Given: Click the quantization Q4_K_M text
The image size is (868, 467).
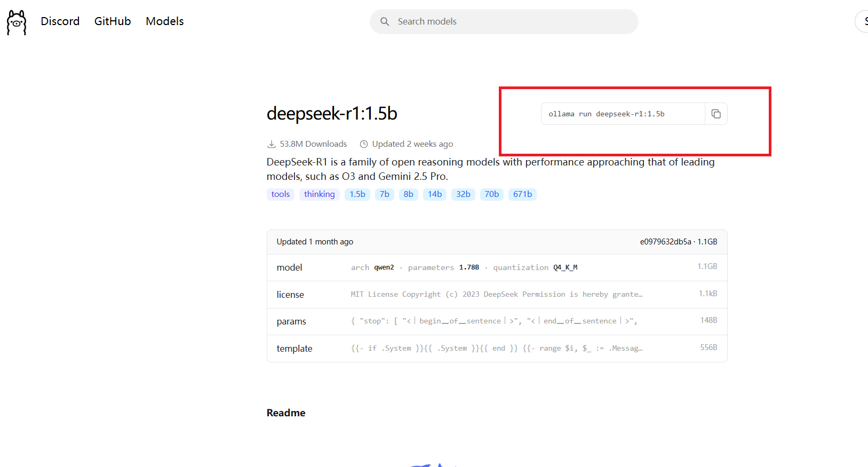Looking at the screenshot, I should [535, 267].
